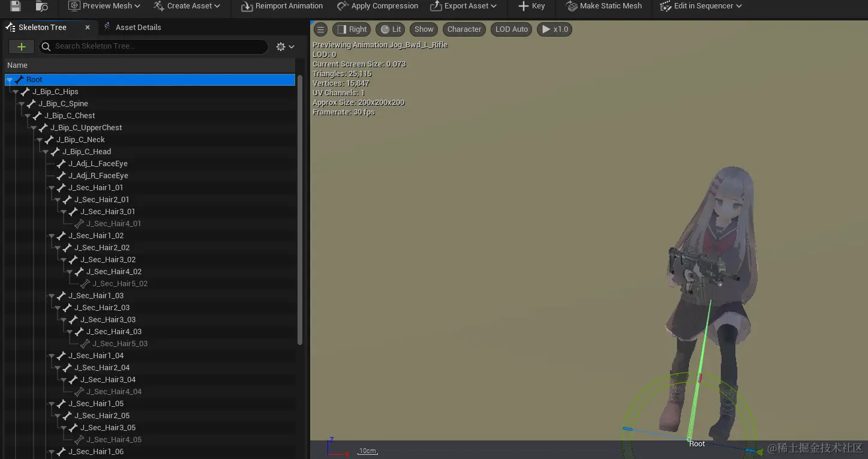Viewport: 868px width, 459px height.
Task: Collapse the Root bone
Action: pos(10,80)
